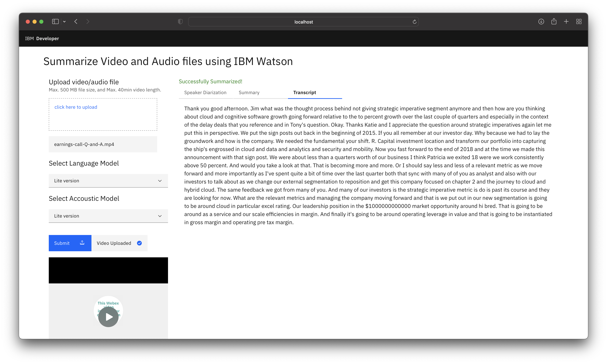
Task: Click the Share icon in toolbar
Action: (554, 22)
